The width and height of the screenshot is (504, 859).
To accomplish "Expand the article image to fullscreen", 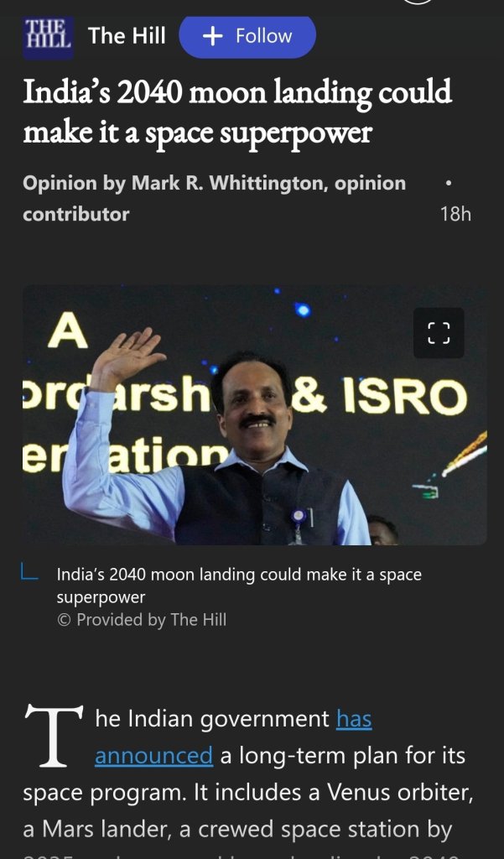I will (x=439, y=332).
